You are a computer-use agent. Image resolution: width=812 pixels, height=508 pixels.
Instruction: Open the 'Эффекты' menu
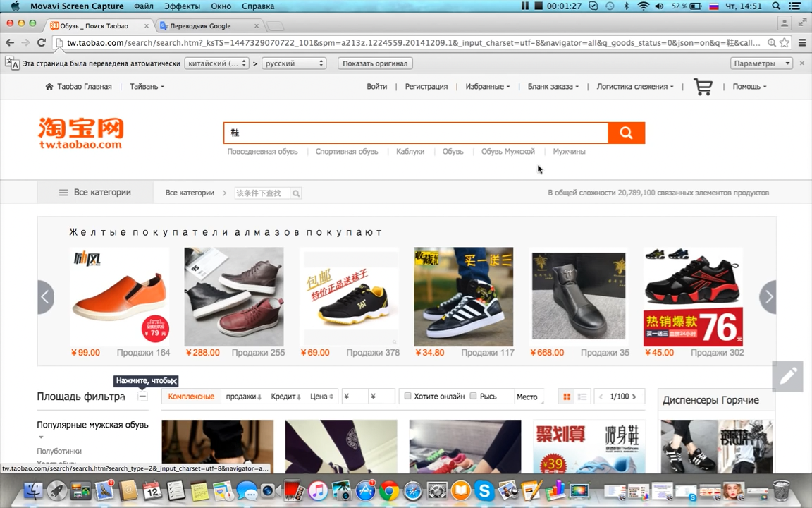tap(183, 6)
